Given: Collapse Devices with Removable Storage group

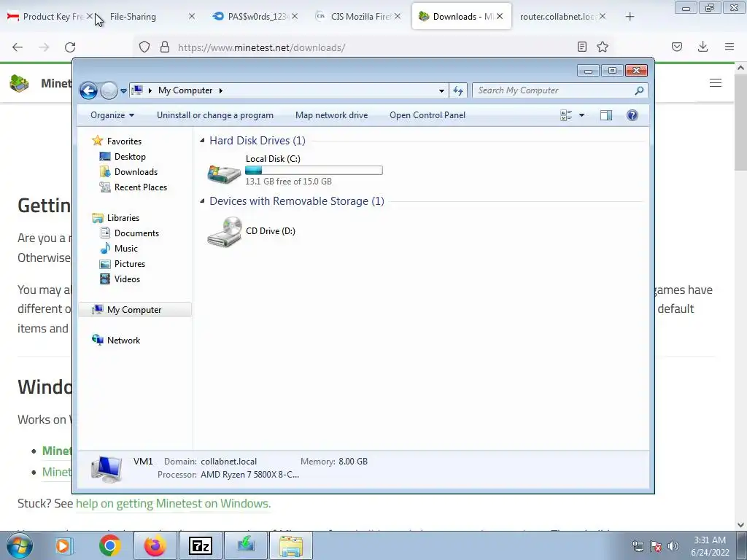Looking at the screenshot, I should 202,201.
